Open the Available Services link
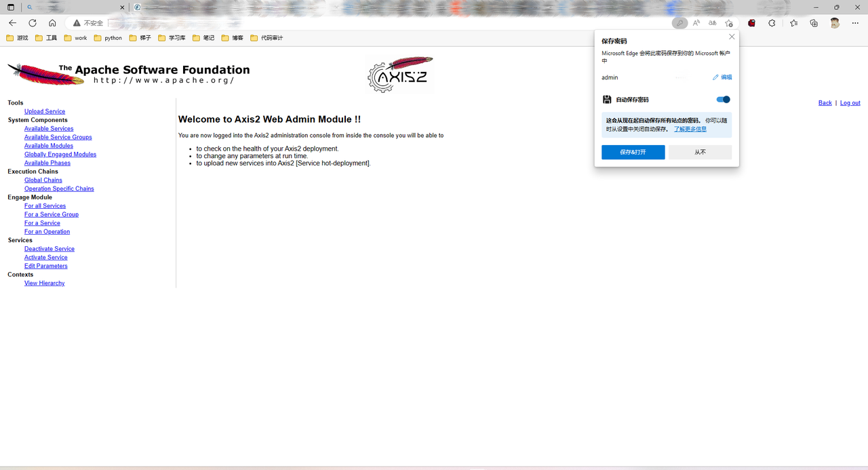868x470 pixels. click(49, 129)
